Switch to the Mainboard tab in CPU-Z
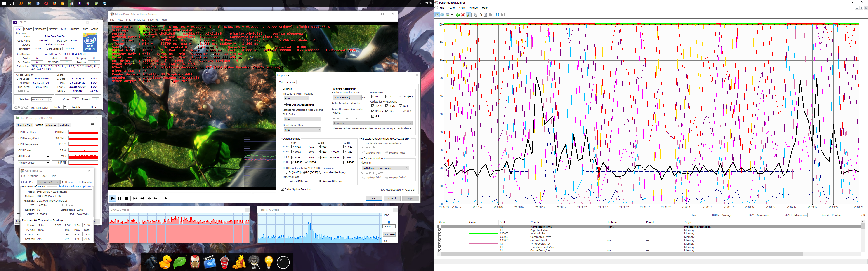Viewport: 868px width, 271px height. tap(40, 29)
